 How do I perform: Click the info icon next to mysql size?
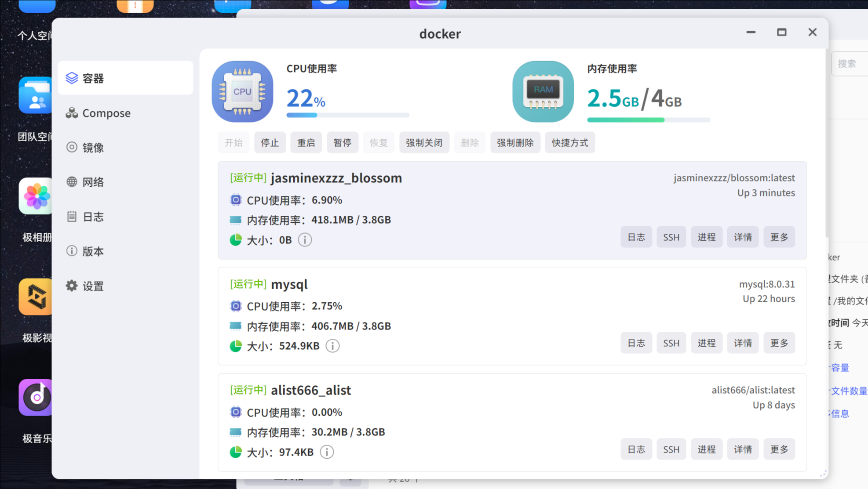332,346
